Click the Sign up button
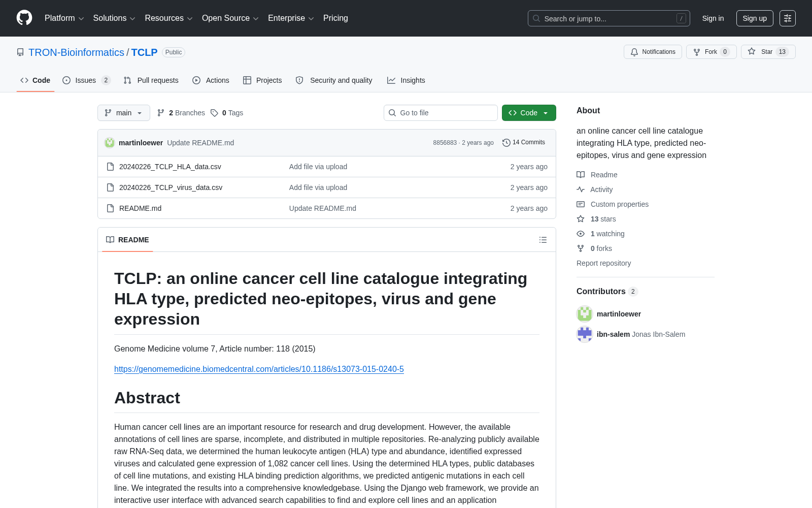812x508 pixels. (755, 18)
